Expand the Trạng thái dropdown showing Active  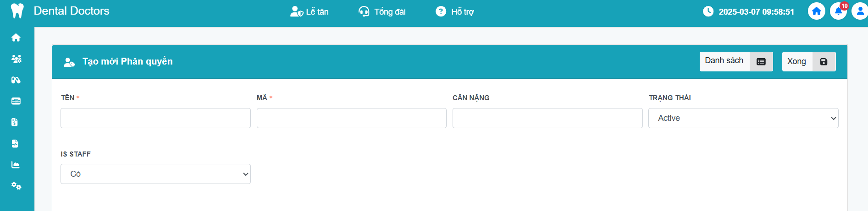pos(743,118)
